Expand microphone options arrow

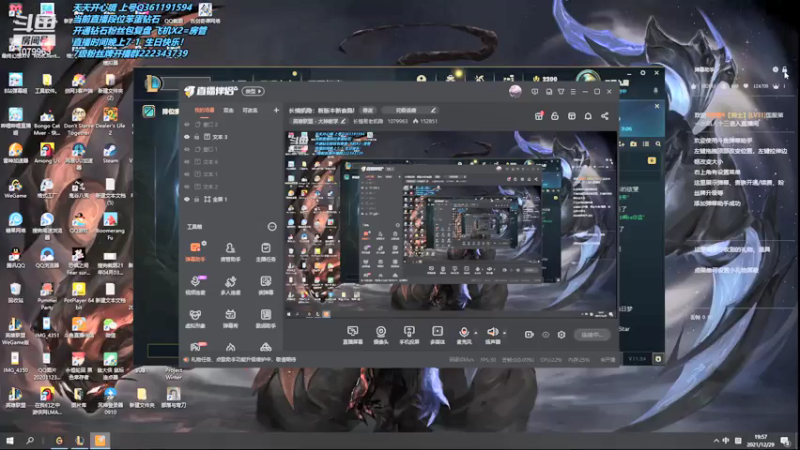tap(476, 333)
